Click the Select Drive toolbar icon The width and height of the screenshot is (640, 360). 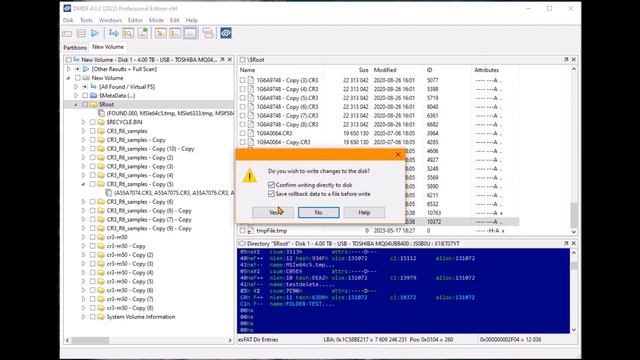(x=67, y=33)
